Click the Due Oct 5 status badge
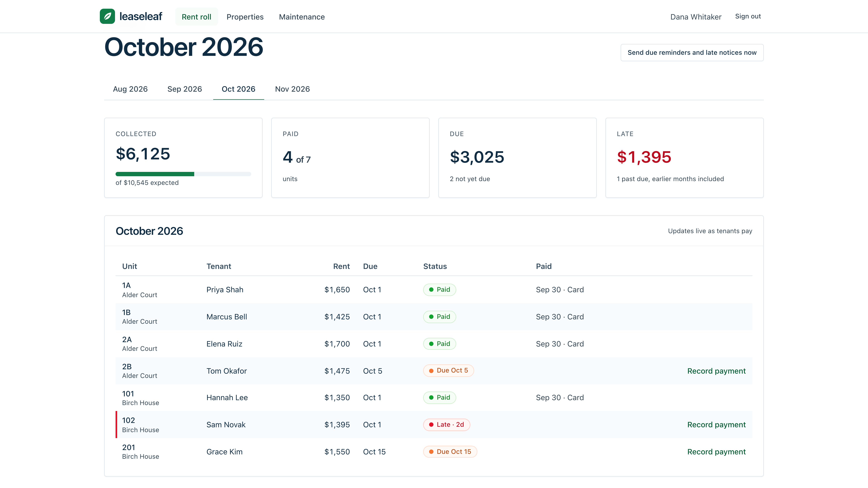868x488 pixels. tap(448, 371)
